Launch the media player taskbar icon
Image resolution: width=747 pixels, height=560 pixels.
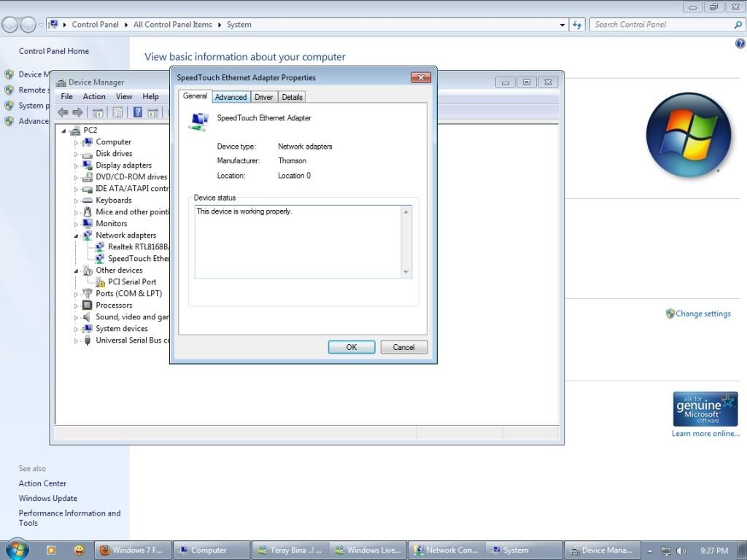(50, 551)
